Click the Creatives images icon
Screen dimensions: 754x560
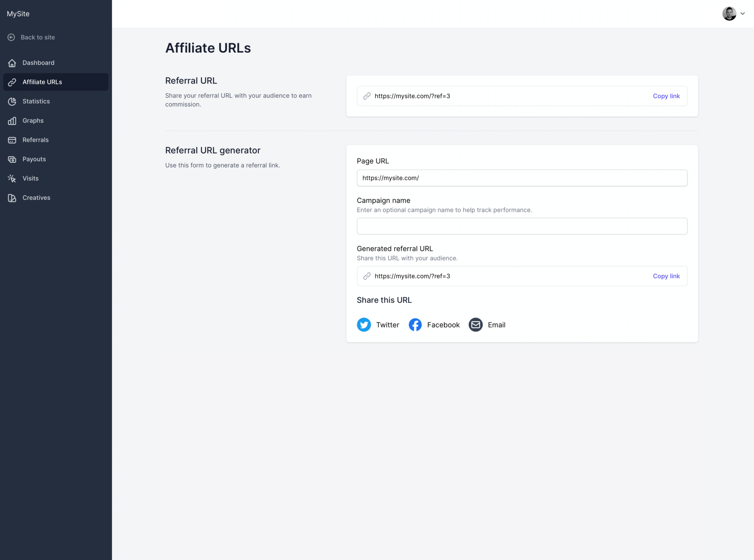13,198
